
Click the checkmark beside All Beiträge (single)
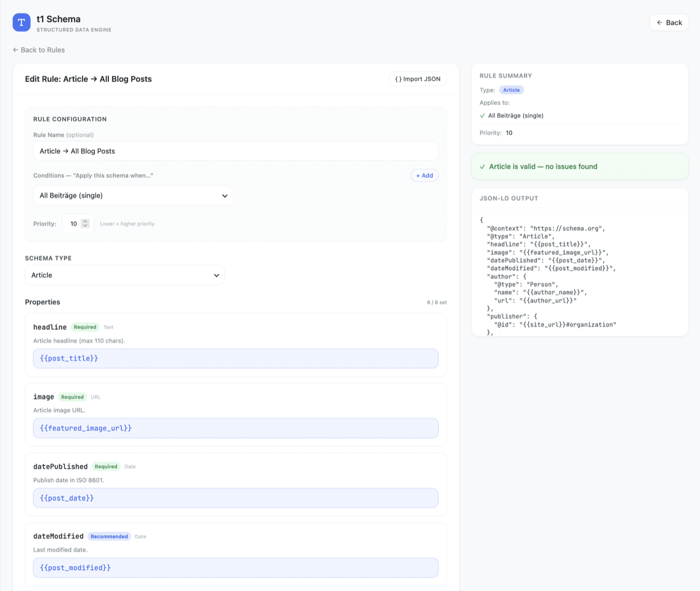482,115
